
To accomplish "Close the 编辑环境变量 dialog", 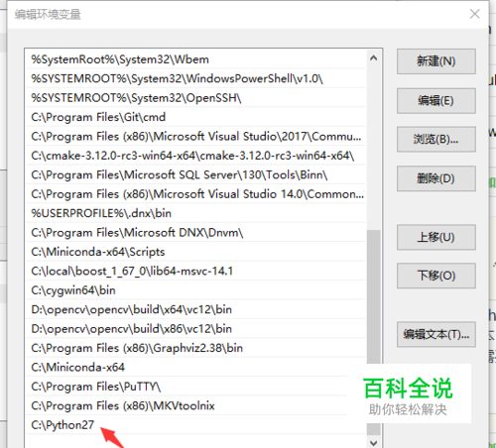I will click(x=475, y=14).
